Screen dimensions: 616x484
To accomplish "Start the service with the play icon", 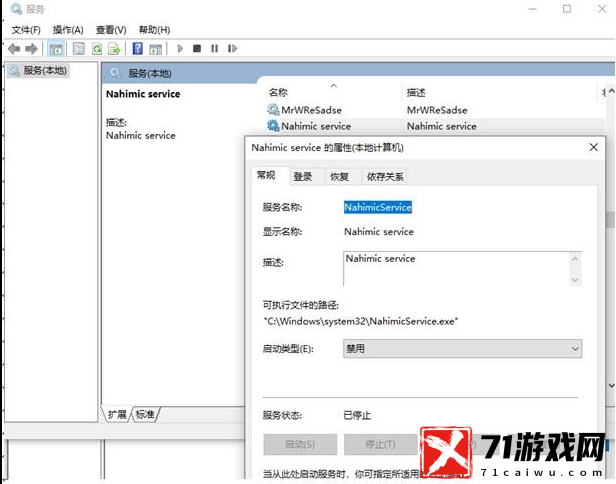I will click(180, 48).
